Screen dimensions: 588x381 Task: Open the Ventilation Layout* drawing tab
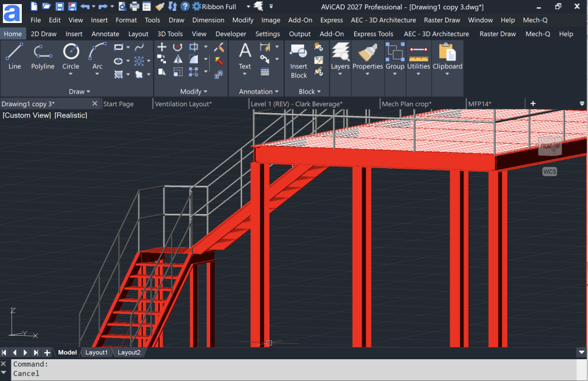pos(183,104)
